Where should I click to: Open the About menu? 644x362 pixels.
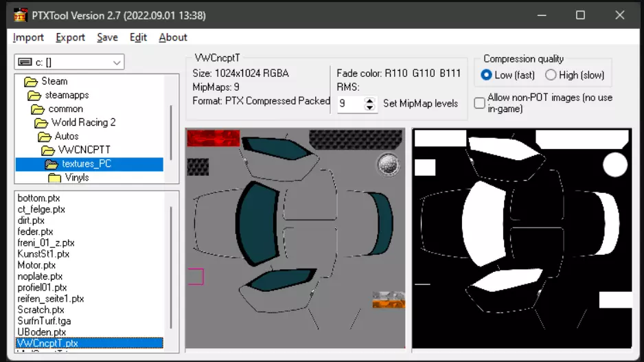point(173,37)
